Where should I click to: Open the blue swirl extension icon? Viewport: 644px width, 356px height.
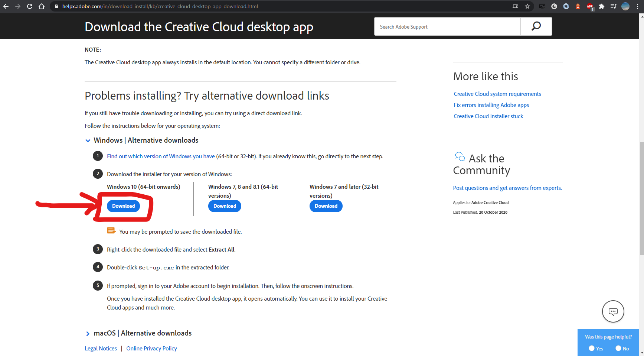tap(566, 6)
